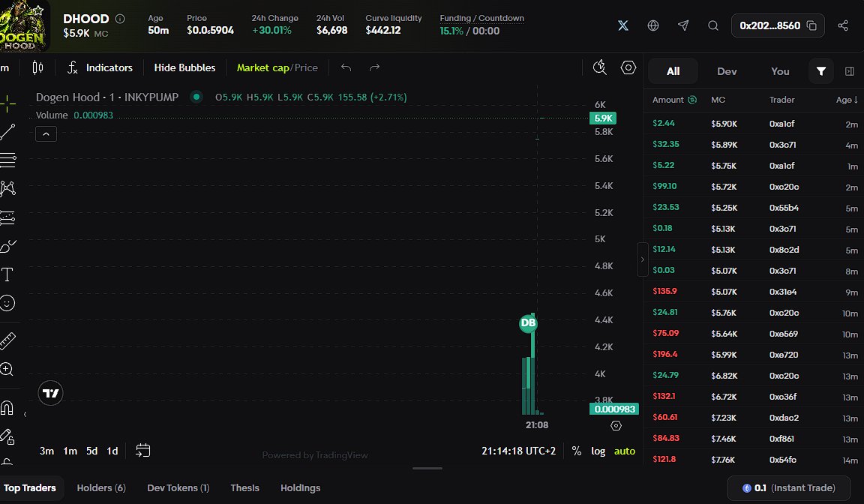Open trader 0xe720 in trades list

(x=784, y=355)
